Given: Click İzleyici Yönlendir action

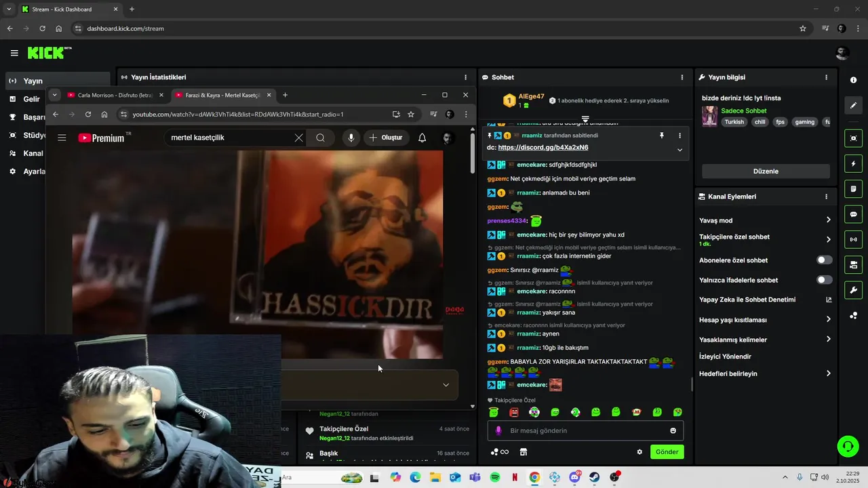Looking at the screenshot, I should tap(725, 357).
